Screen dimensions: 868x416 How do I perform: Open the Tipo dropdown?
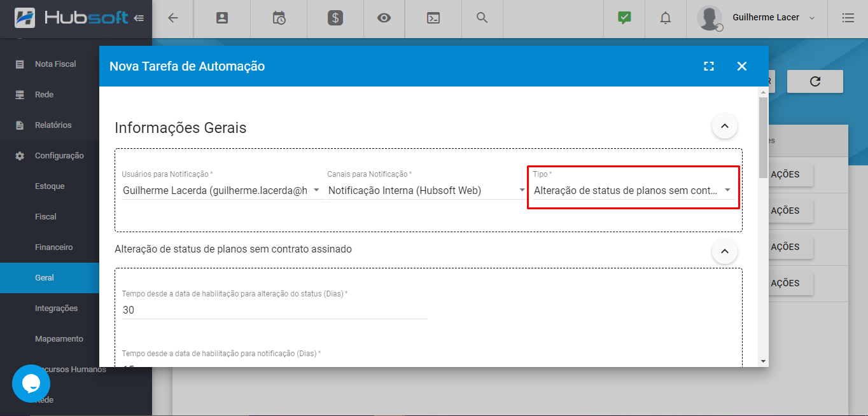tap(633, 190)
